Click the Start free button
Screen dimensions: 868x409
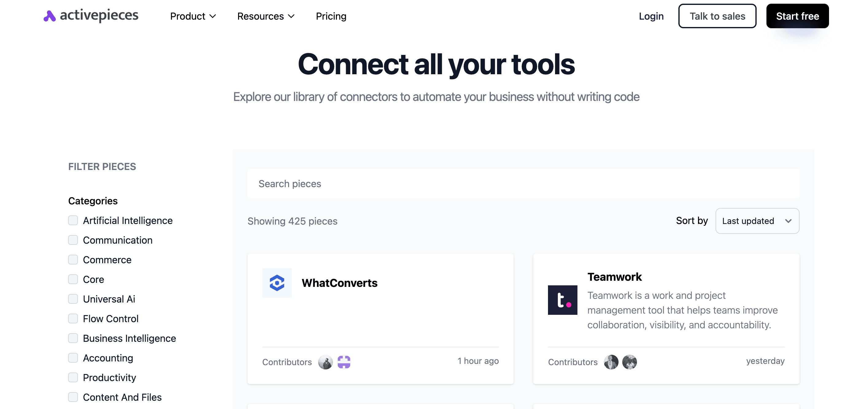click(797, 16)
